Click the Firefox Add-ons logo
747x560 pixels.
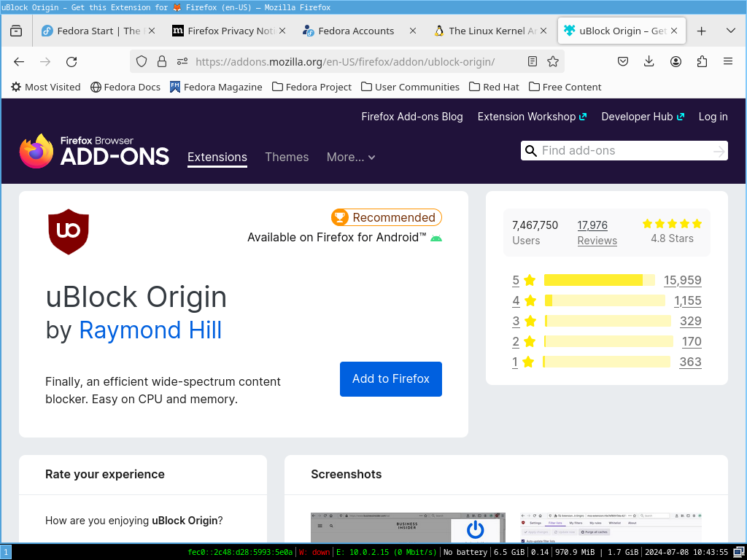94,152
